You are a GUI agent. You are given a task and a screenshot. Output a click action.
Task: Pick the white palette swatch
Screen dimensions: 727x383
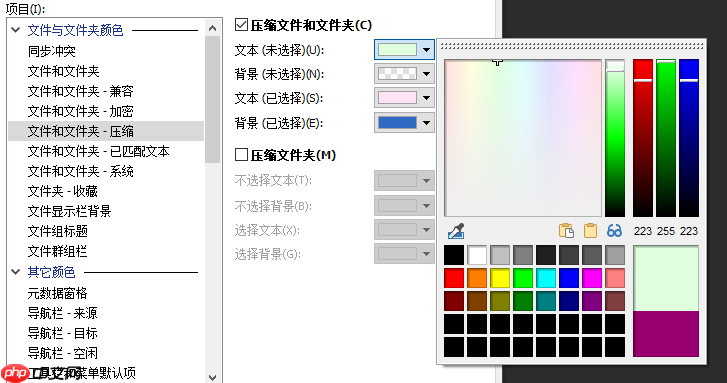[x=477, y=255]
